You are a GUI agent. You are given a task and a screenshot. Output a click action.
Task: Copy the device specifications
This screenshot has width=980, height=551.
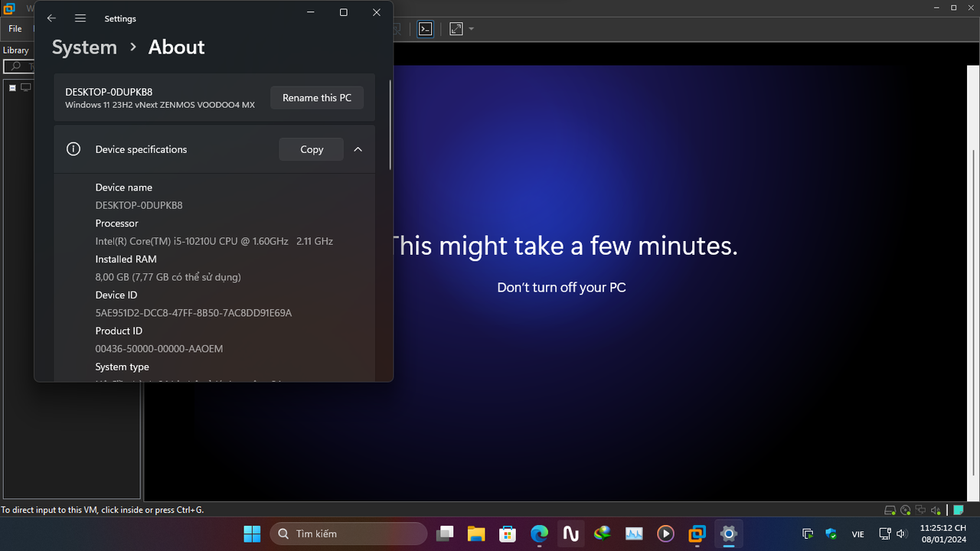point(312,149)
